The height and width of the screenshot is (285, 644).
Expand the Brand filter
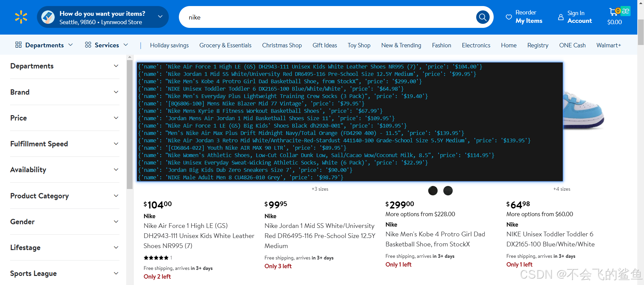(x=65, y=92)
